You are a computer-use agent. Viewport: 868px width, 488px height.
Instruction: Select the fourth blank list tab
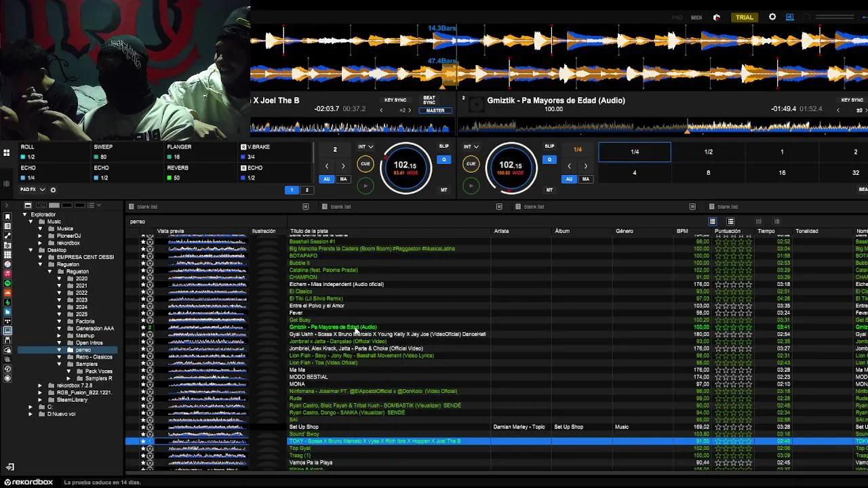pos(728,207)
